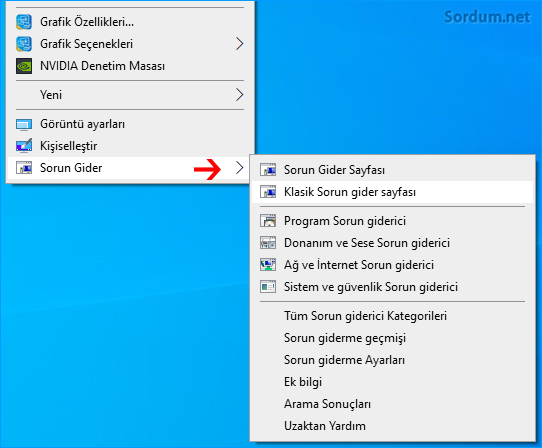Click the Görüntü ayarları monitor icon
The width and height of the screenshot is (542, 448).
tap(24, 124)
